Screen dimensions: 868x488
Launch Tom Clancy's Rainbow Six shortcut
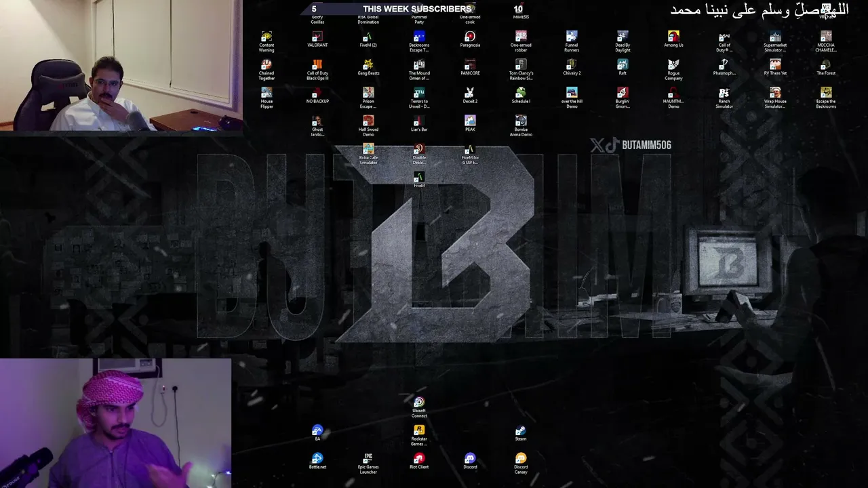point(521,69)
